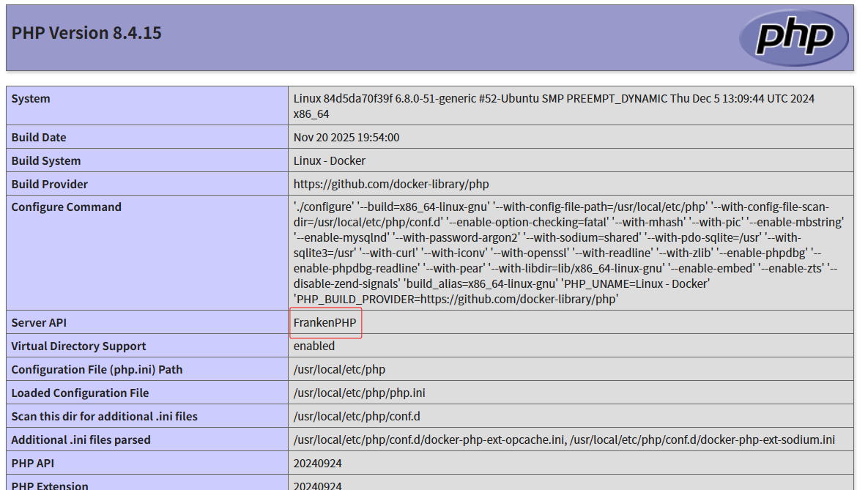Screen dimensions: 868x490
Task: Click the 'Build Provider' label
Action: (x=49, y=184)
